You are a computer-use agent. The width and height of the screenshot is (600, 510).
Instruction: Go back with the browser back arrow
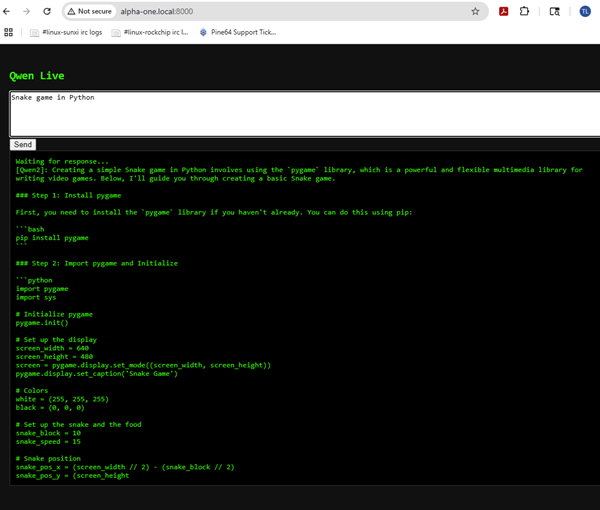click(7, 11)
